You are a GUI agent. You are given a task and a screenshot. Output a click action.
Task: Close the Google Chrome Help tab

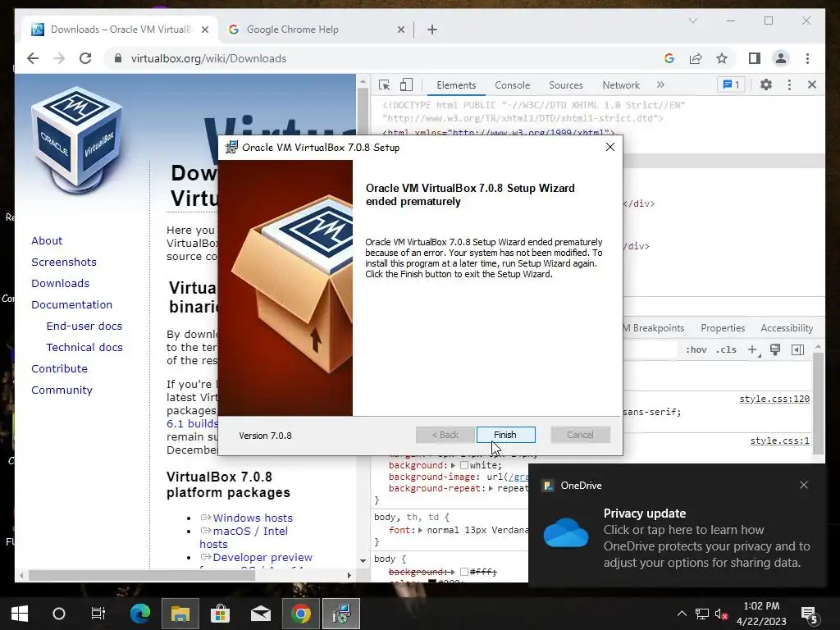(x=400, y=30)
